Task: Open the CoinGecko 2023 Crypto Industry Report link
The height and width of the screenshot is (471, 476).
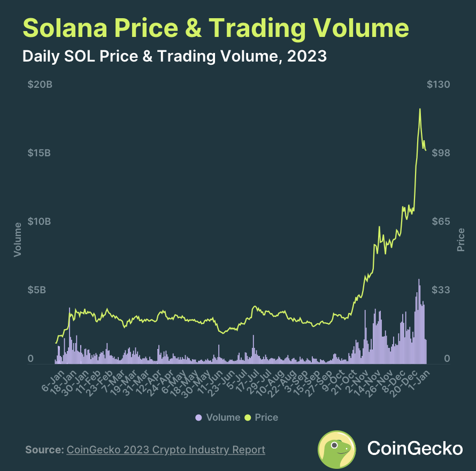Action: tap(166, 450)
